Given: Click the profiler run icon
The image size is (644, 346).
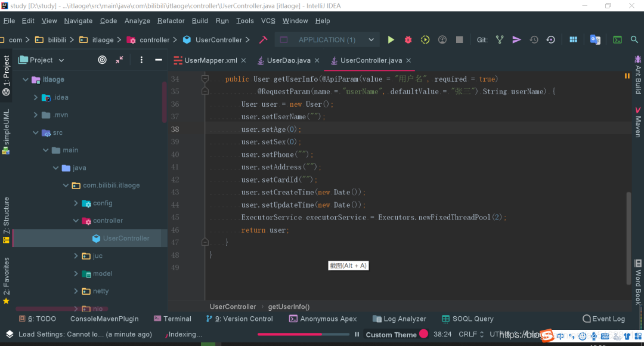Looking at the screenshot, I should pyautogui.click(x=442, y=40).
